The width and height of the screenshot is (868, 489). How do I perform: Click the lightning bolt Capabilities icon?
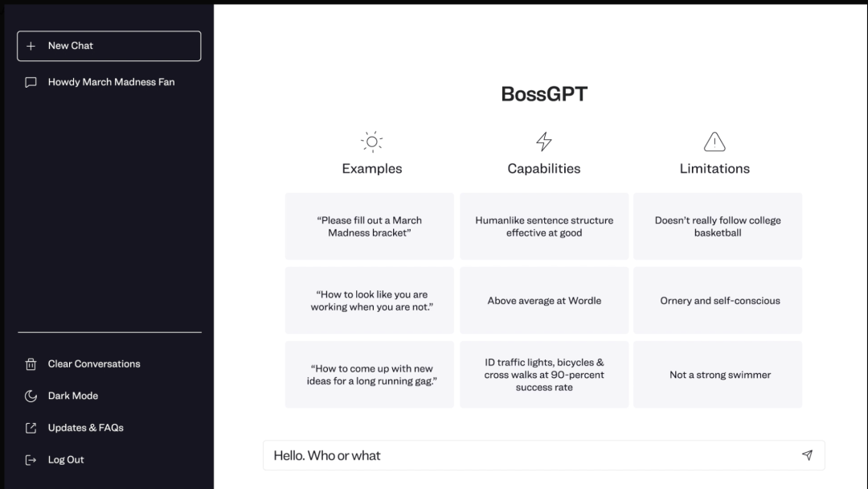(x=544, y=142)
